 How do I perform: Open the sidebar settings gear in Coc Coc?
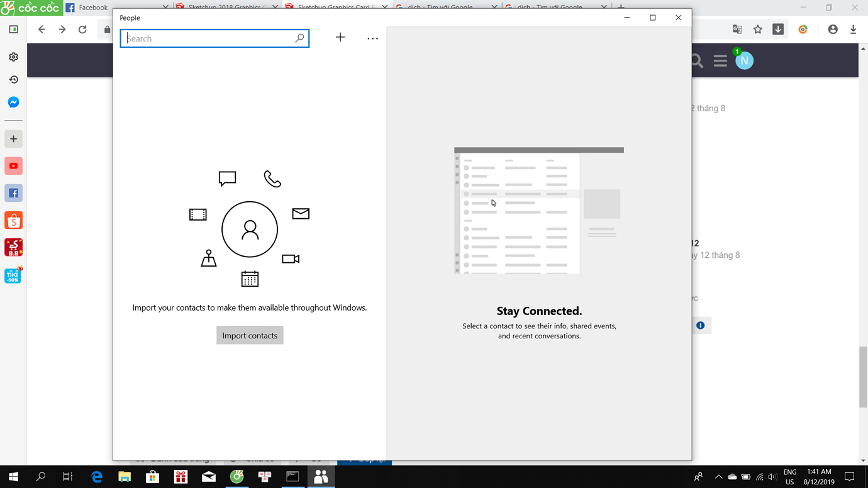[13, 57]
